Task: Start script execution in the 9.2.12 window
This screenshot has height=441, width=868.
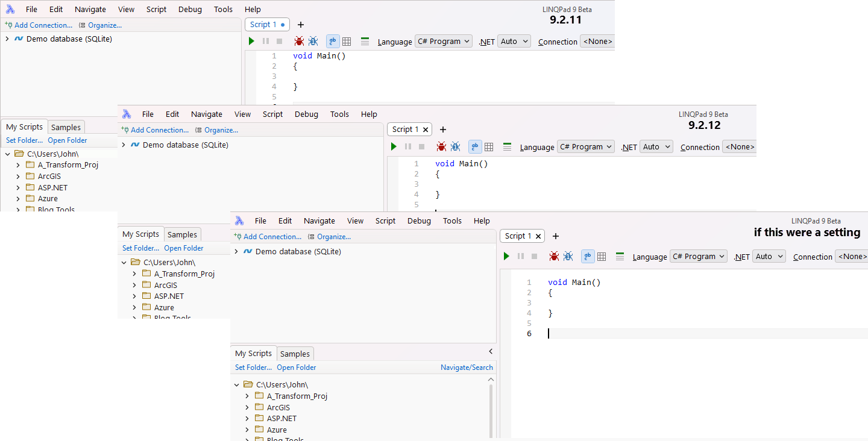Action: click(x=394, y=146)
